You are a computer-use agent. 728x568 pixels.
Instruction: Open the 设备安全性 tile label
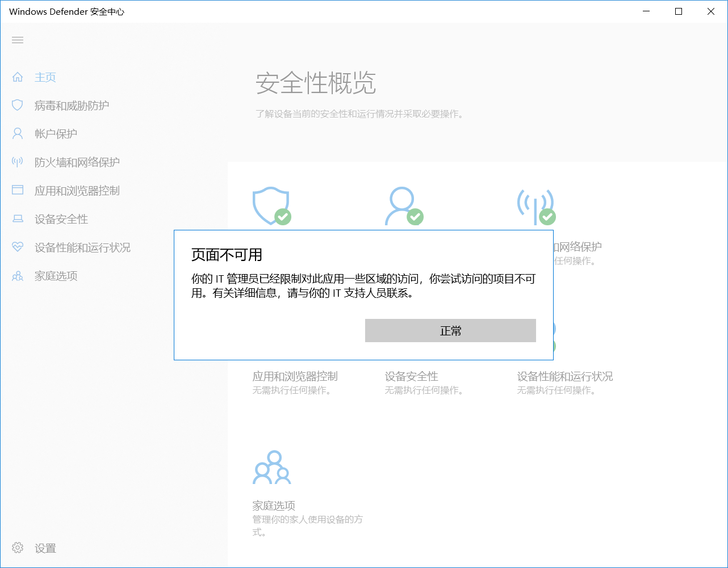tap(411, 376)
